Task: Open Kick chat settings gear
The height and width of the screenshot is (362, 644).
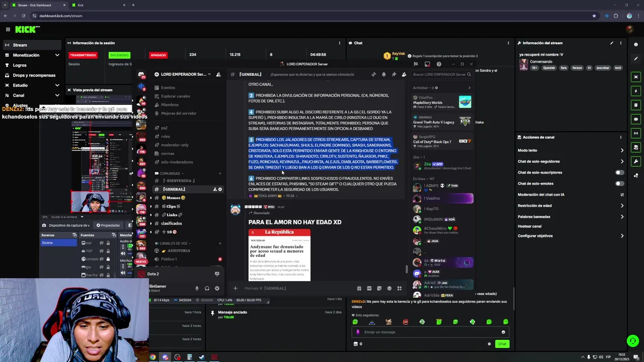Action: [x=489, y=344]
